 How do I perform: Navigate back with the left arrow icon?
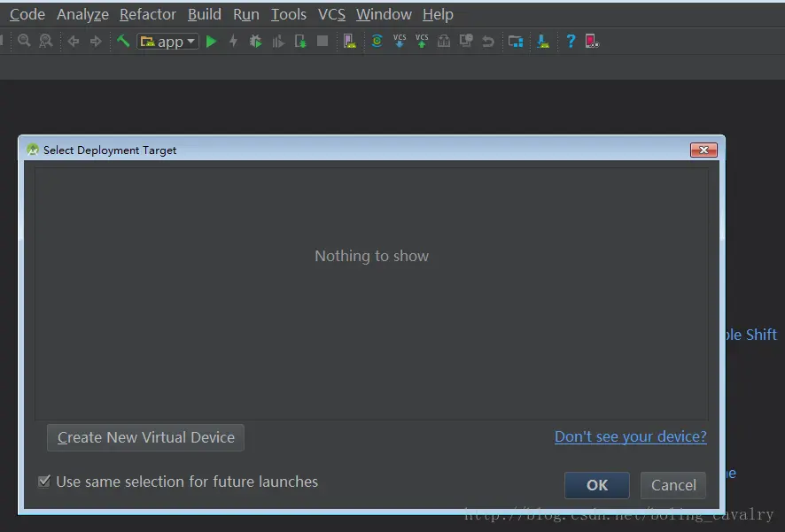tap(73, 41)
